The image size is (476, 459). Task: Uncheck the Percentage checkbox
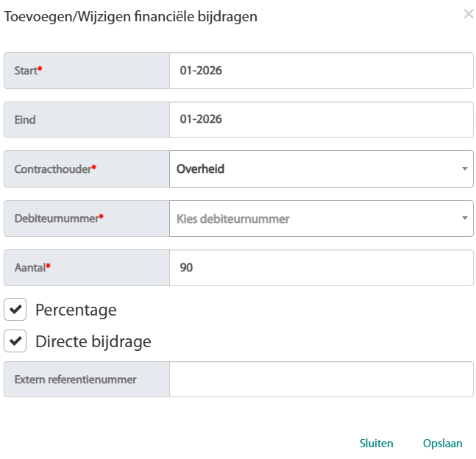coord(15,310)
